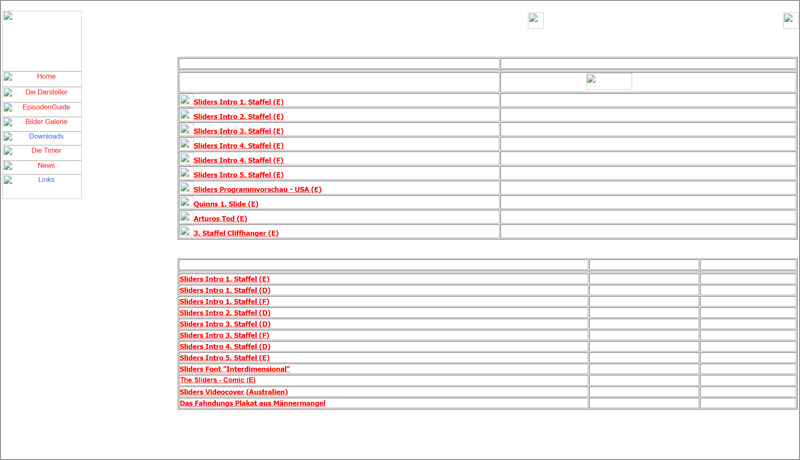Click the icon before Sliders Intro 4. Staffel (E)
800x460 pixels.
[x=185, y=144]
